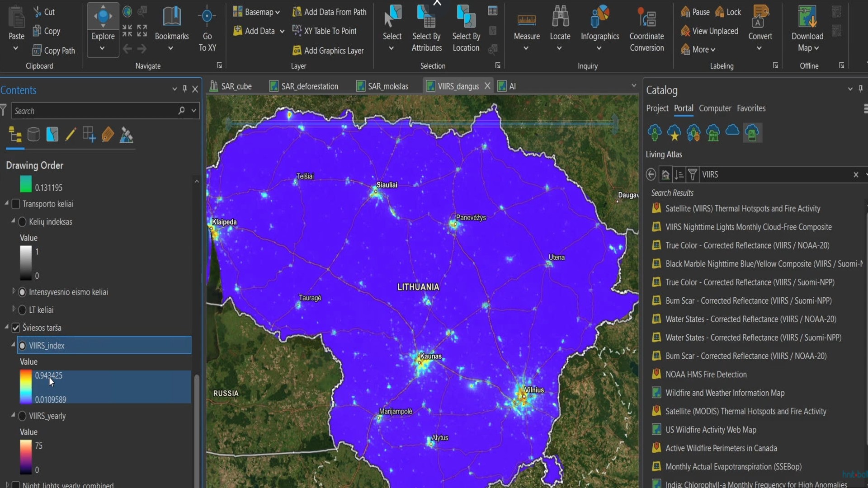Click the VIIRS_index color ramp swatch
This screenshot has width=868, height=488.
tap(26, 387)
